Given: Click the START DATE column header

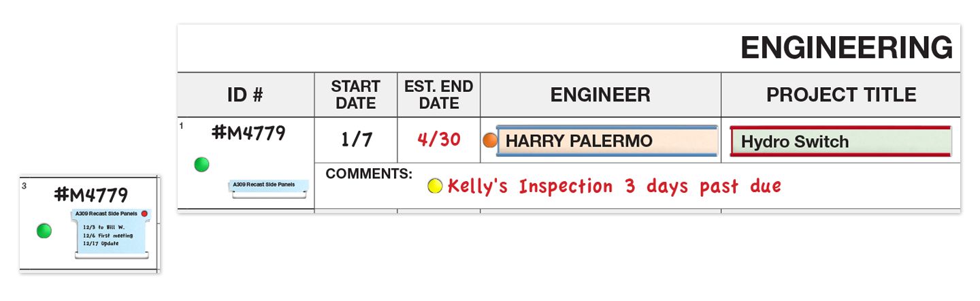Looking at the screenshot, I should tap(355, 95).
